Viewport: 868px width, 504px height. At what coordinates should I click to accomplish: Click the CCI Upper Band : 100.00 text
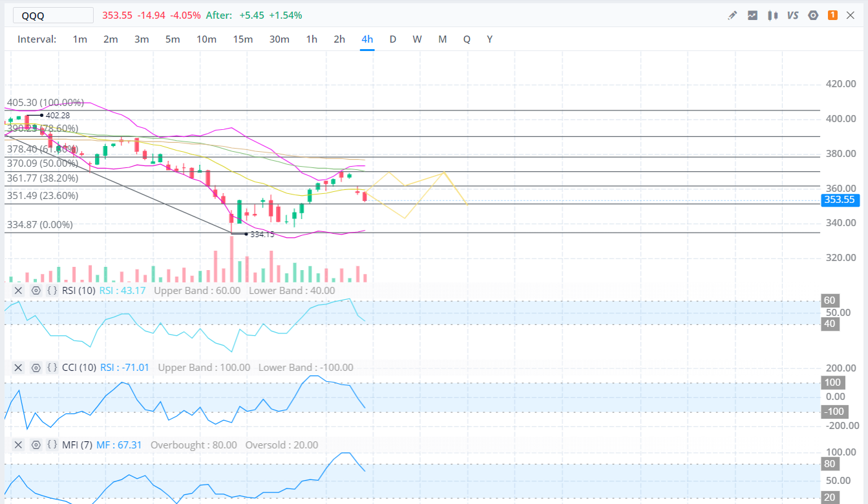pos(204,368)
